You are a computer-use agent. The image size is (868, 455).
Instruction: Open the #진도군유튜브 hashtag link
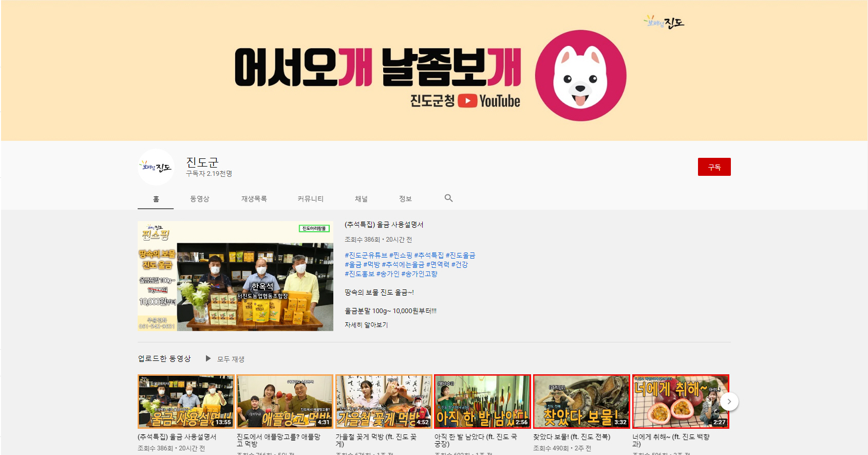[366, 256]
